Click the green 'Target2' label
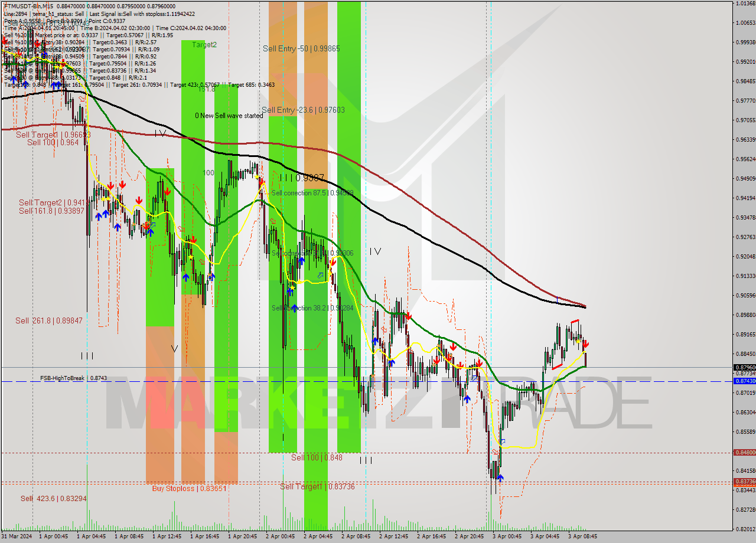756x543 pixels. (x=204, y=44)
